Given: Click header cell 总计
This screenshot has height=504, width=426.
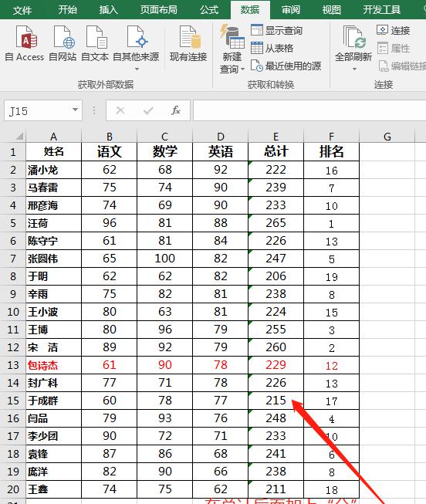Looking at the screenshot, I should tap(276, 151).
